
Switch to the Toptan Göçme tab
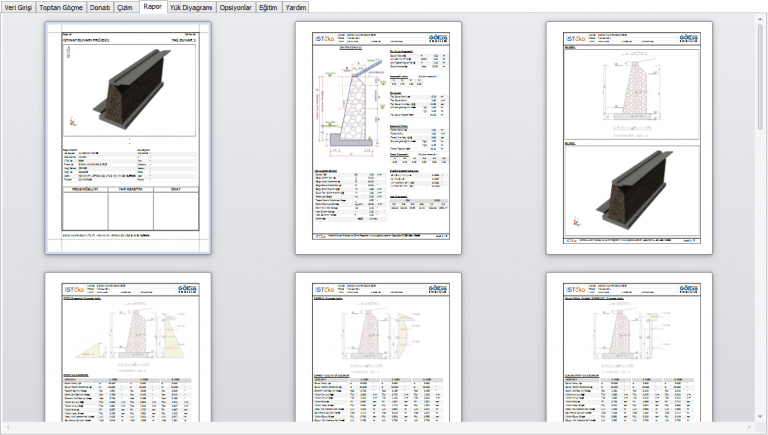pos(61,7)
